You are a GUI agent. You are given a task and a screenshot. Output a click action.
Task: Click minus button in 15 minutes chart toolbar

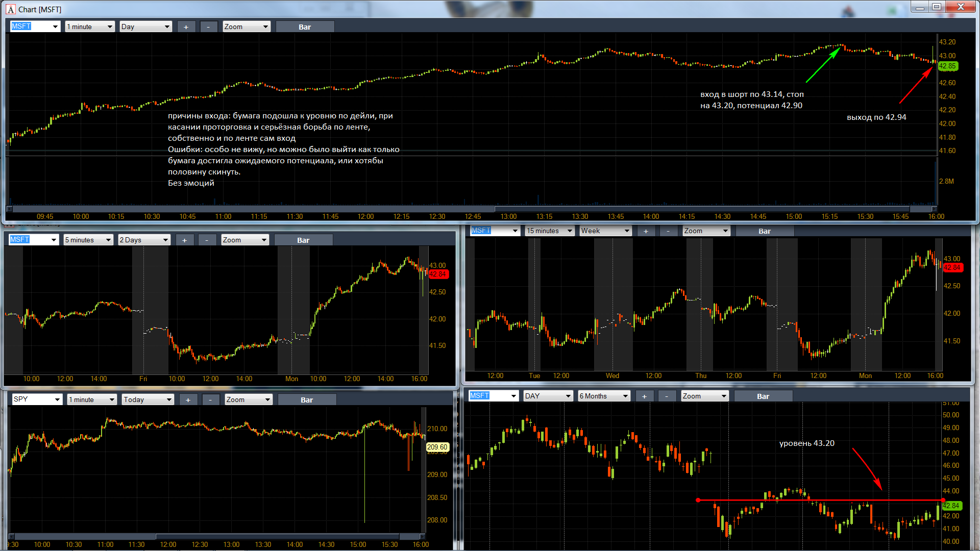point(669,231)
